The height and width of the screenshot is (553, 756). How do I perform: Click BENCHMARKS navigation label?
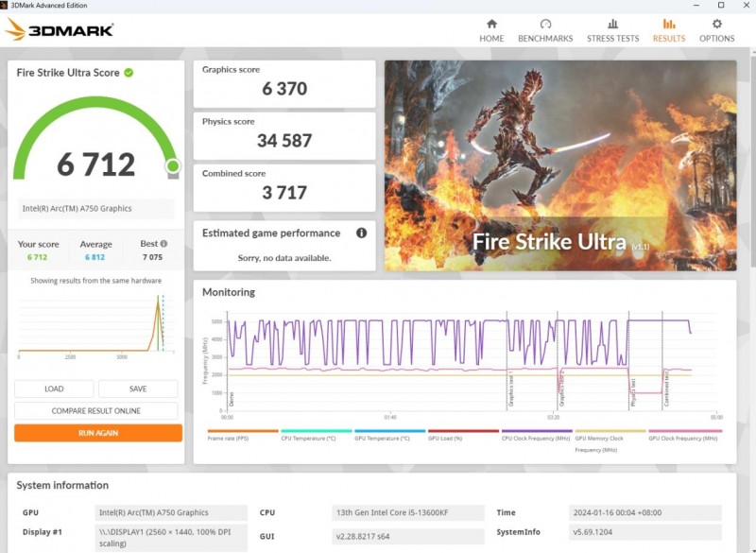tap(545, 39)
